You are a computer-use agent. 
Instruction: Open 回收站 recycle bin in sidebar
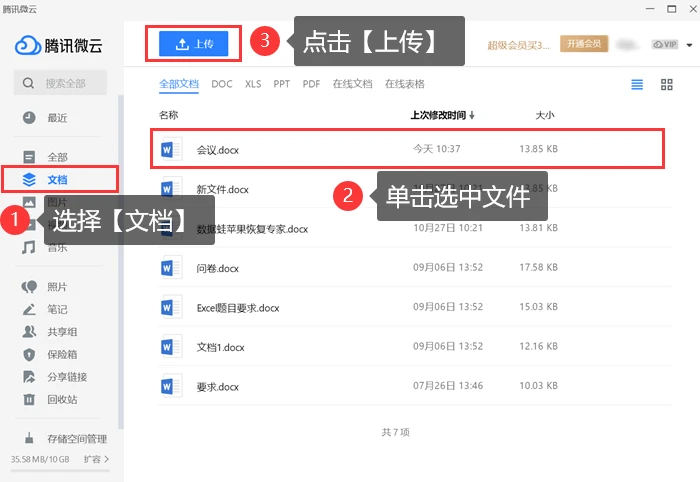pyautogui.click(x=50, y=399)
